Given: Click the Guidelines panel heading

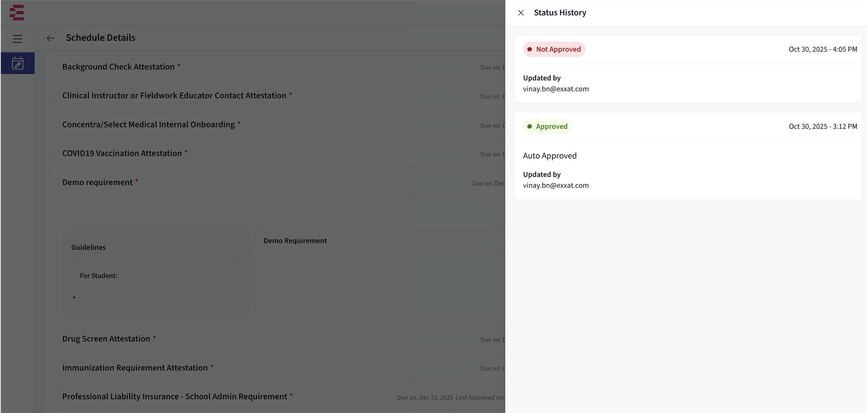Looking at the screenshot, I should (88, 248).
